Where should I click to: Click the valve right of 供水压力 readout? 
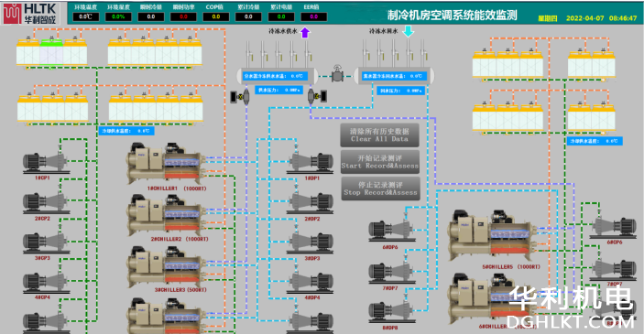317,96
